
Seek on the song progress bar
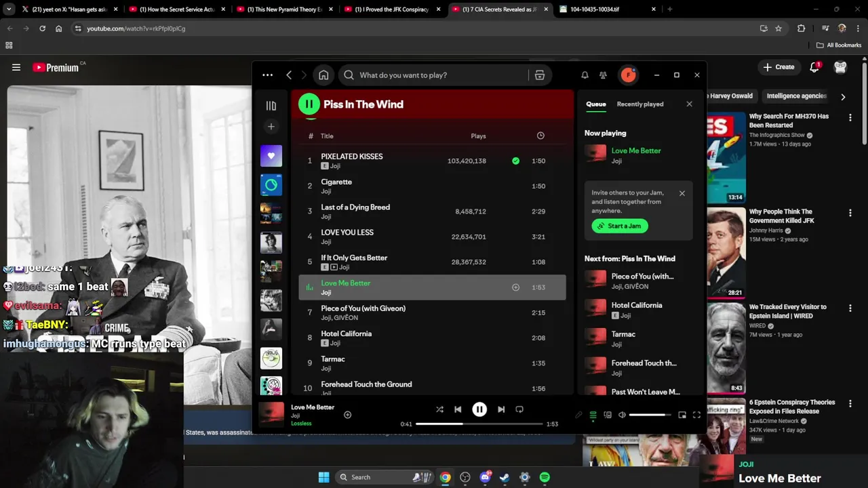pos(479,424)
